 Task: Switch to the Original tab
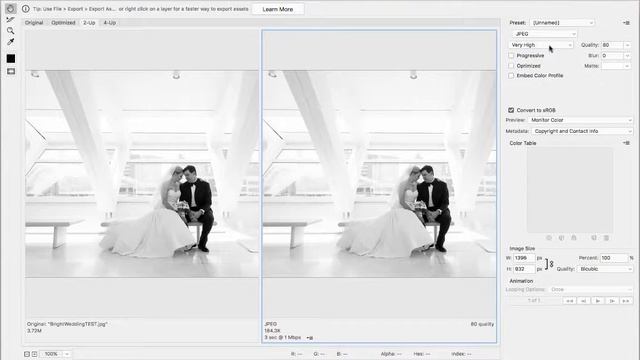coord(34,23)
